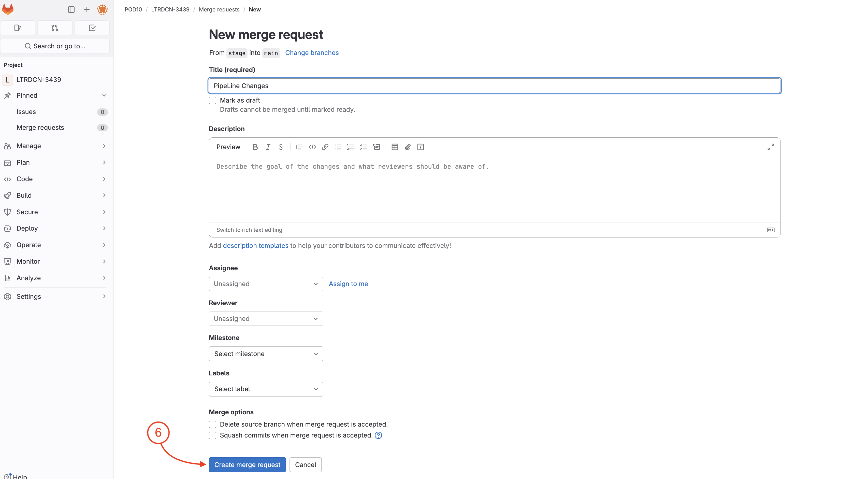
Task: Toggle the sidebar collapse icon
Action: pos(71,9)
